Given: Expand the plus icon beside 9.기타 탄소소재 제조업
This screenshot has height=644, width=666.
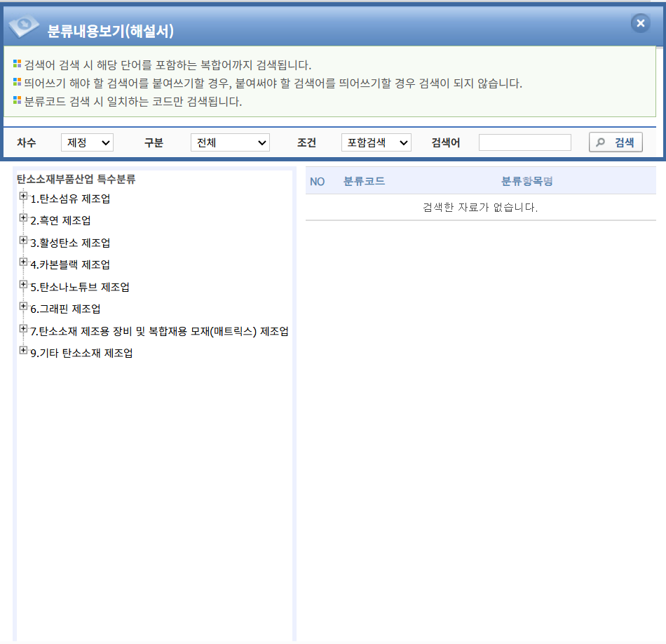Looking at the screenshot, I should click(x=23, y=351).
